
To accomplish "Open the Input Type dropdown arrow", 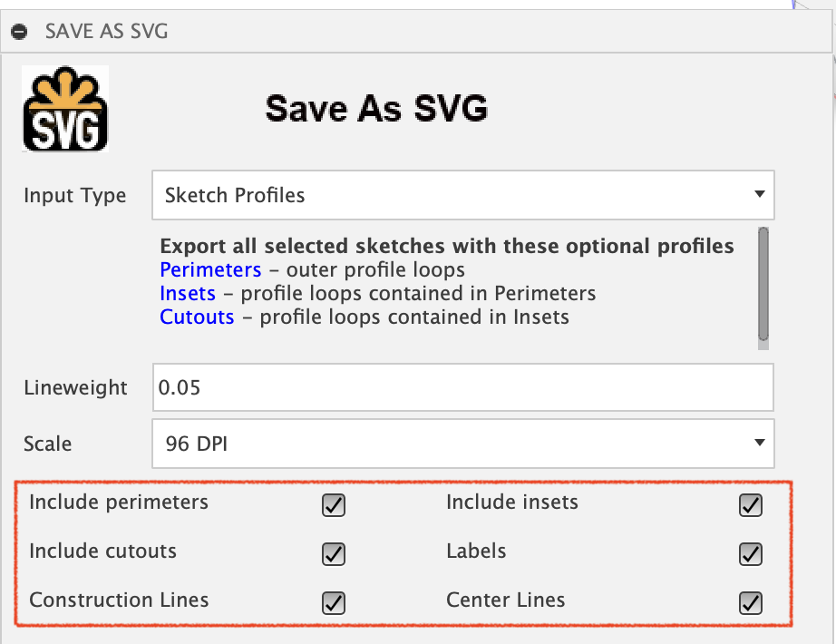I will (760, 194).
